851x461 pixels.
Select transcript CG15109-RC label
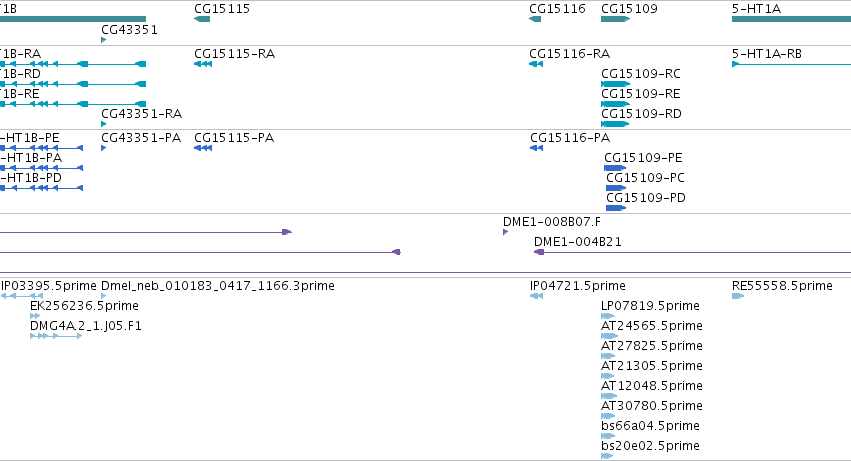pos(640,74)
